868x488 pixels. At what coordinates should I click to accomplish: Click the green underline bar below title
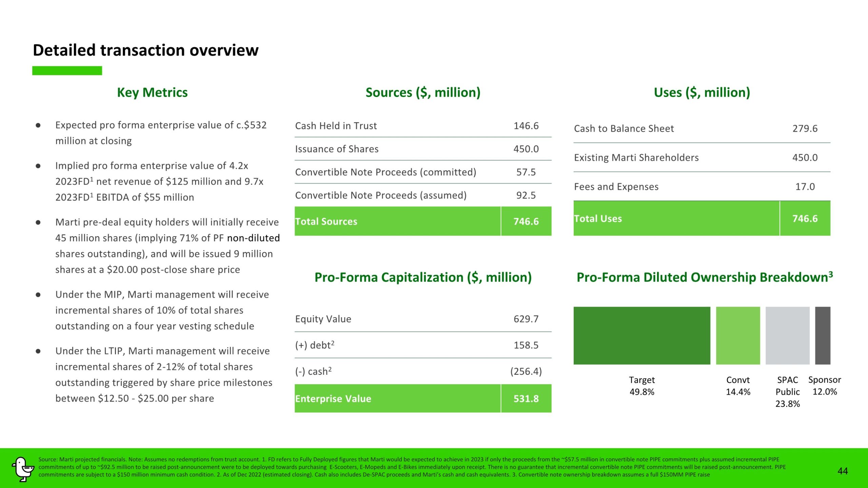[x=67, y=70]
